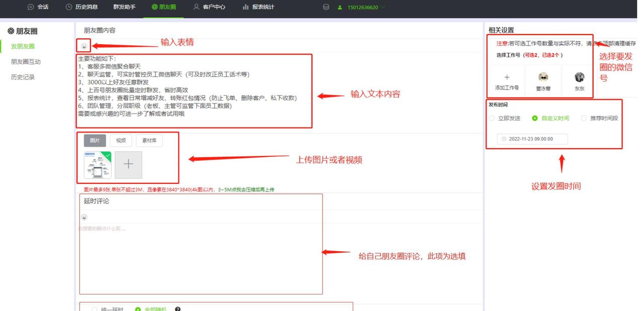Go to the 群发助手 tab
The image size is (644, 311).
point(124,7)
